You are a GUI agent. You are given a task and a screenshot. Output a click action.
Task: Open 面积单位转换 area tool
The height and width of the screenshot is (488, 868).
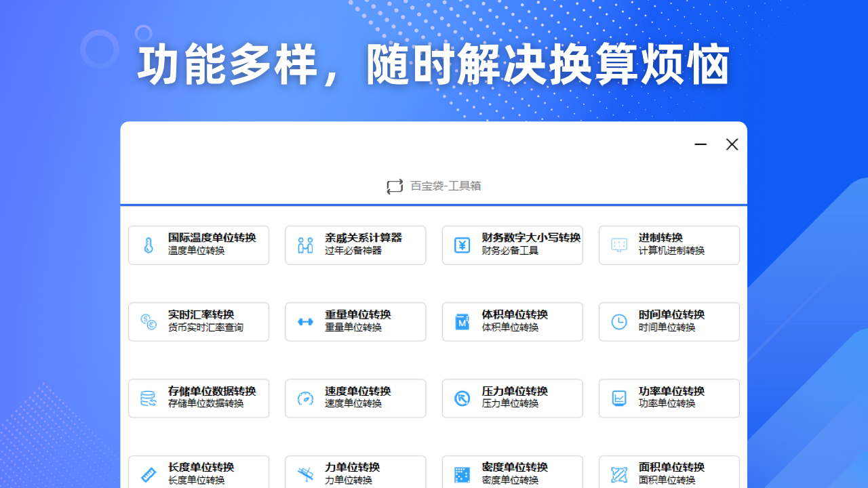click(669, 473)
